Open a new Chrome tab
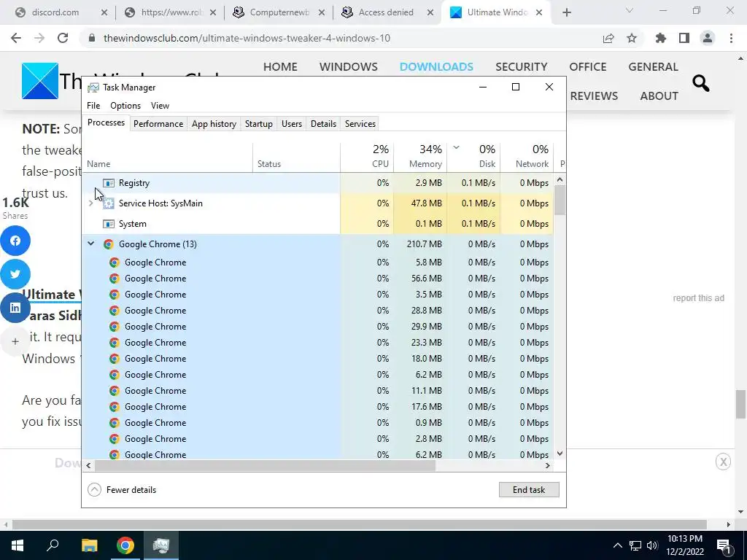This screenshot has width=747, height=560. coord(566,12)
